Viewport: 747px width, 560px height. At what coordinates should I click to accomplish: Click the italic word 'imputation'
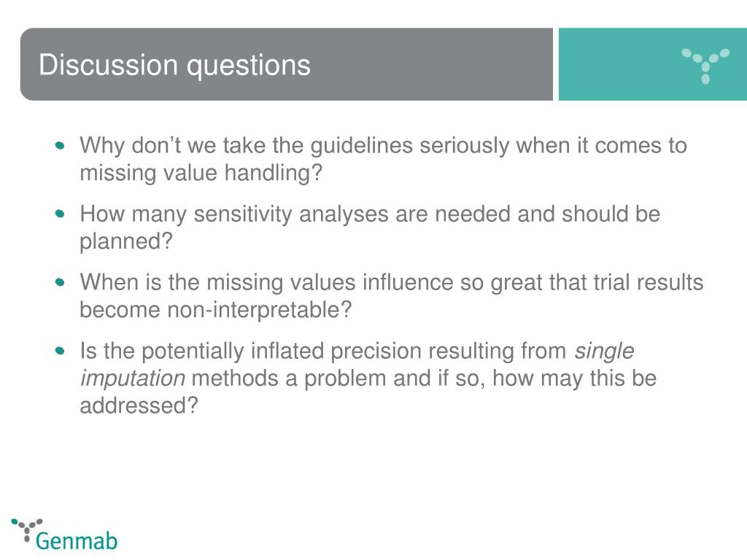click(133, 378)
